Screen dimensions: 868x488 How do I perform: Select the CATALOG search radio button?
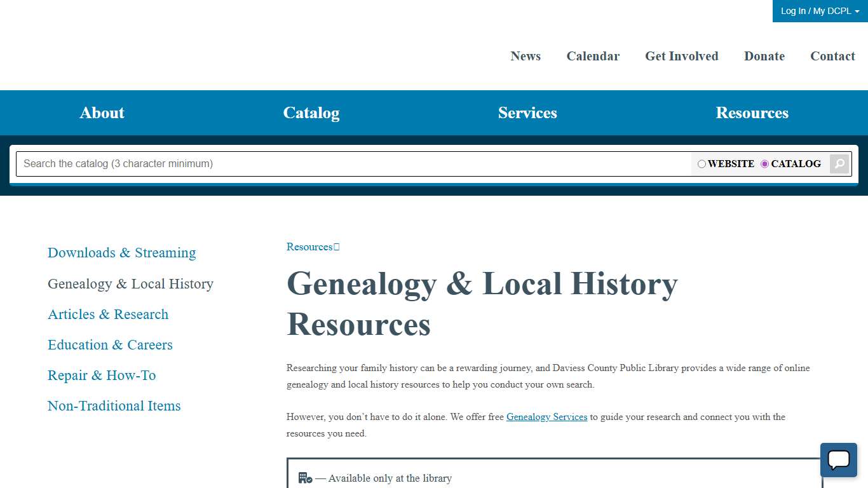[764, 164]
